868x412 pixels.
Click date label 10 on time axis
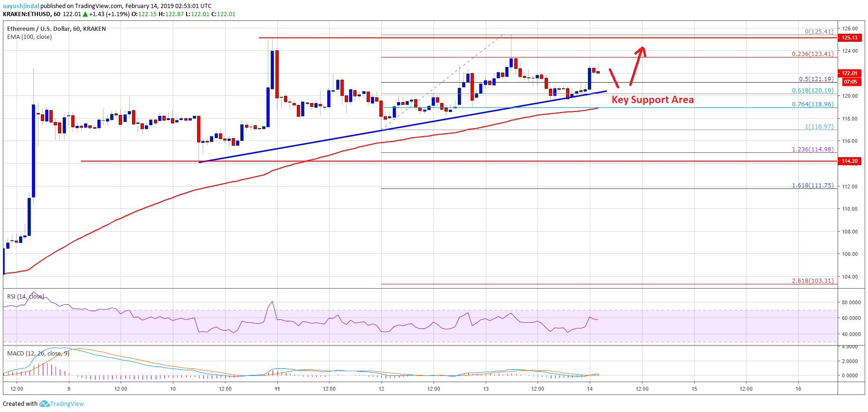[173, 389]
